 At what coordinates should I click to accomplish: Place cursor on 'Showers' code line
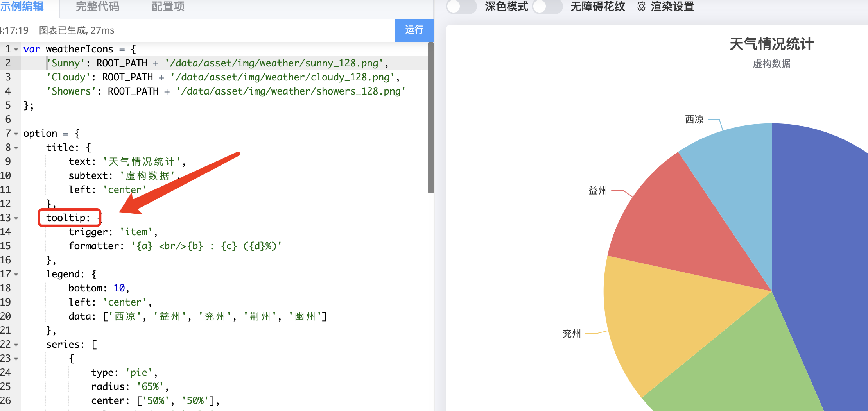[226, 91]
